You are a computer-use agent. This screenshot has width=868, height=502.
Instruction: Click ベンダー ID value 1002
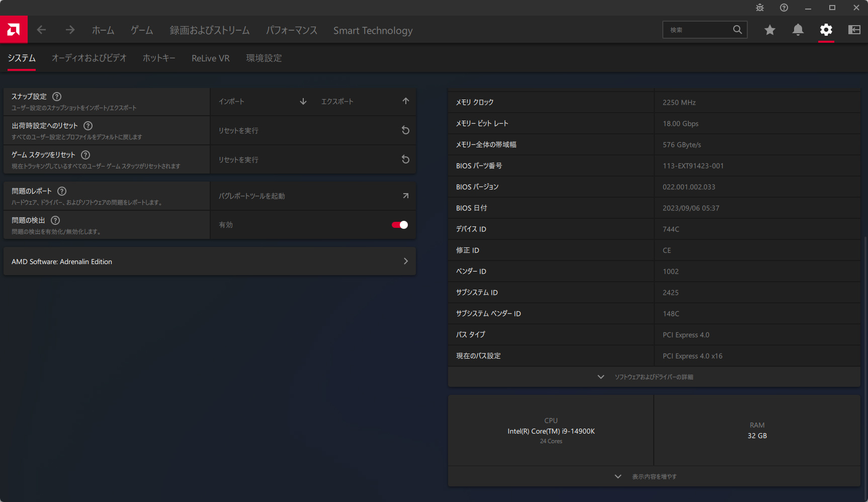coord(671,272)
